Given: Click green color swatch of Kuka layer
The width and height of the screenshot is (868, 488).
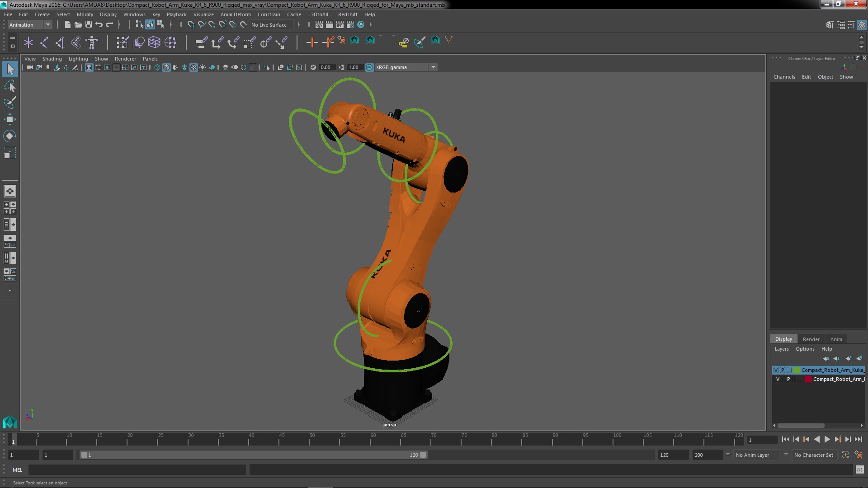Looking at the screenshot, I should point(796,370).
